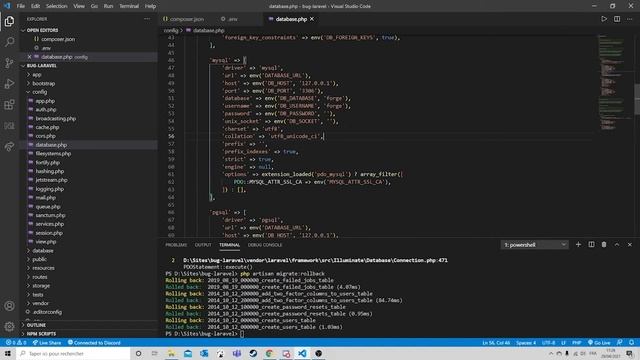
Task: Open the powershell terminal selector dropdown
Action: (534, 244)
